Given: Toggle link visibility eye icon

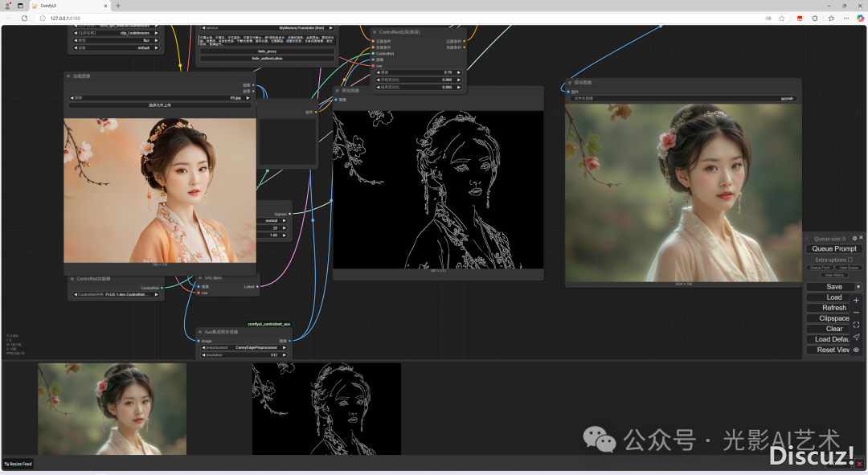Looking at the screenshot, I should tap(856, 350).
